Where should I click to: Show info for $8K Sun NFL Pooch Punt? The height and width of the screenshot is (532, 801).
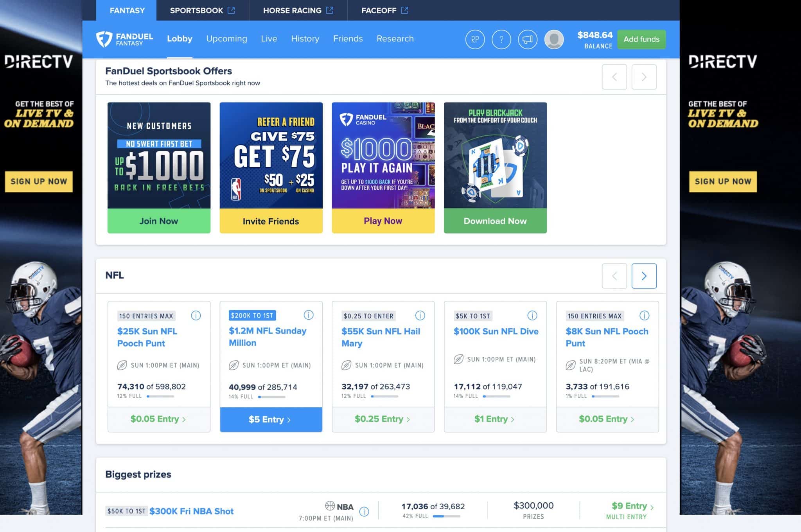[644, 315]
